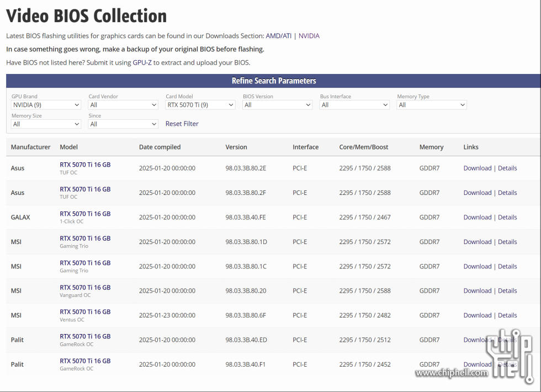
Task: Download Palit GameRock OC 98.03.3B.40.ED BIOS
Action: pos(477,340)
